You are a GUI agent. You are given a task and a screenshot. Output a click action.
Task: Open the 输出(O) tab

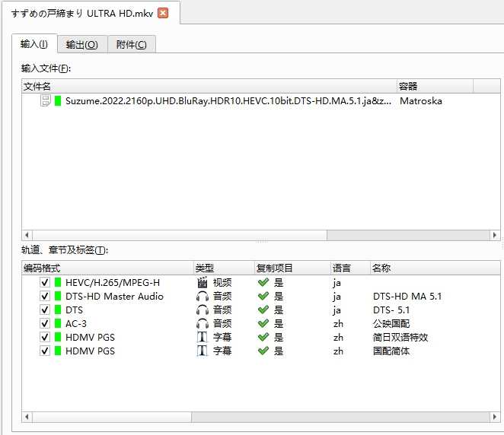coord(82,45)
